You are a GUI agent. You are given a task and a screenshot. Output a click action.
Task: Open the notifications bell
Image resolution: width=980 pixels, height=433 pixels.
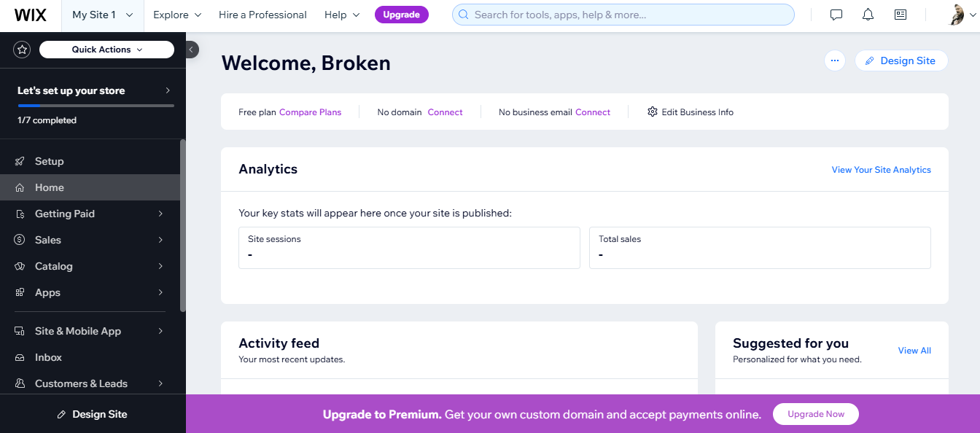click(868, 15)
